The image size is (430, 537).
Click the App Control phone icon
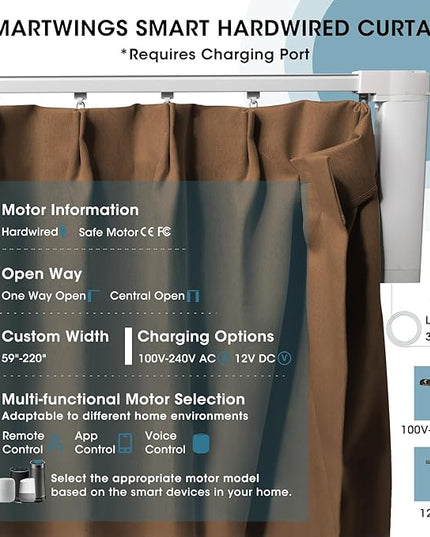coord(125,443)
